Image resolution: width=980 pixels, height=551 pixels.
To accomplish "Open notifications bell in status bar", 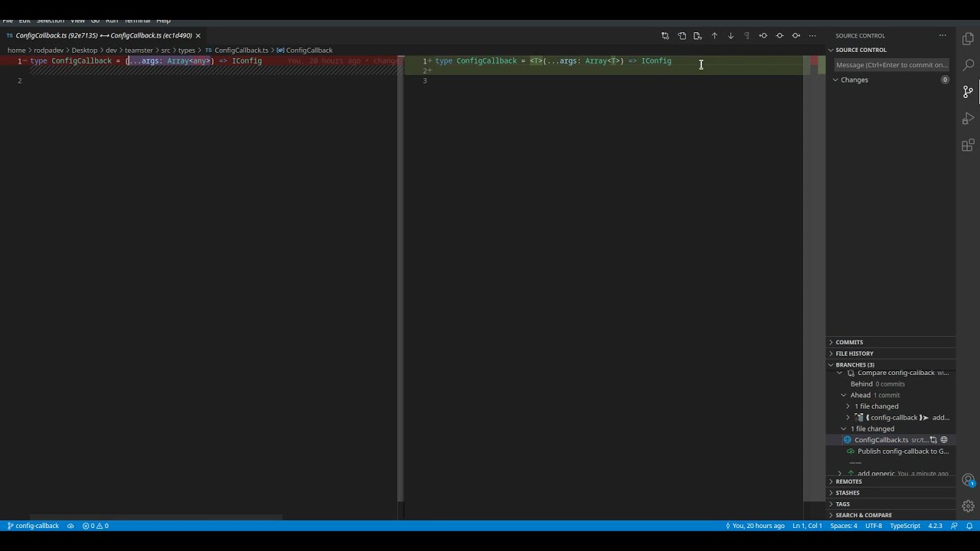I will 969,526.
